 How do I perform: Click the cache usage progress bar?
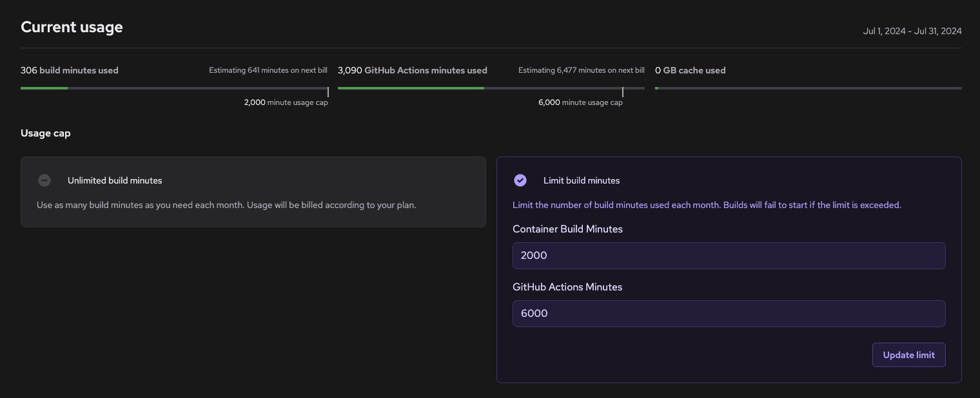[x=808, y=88]
